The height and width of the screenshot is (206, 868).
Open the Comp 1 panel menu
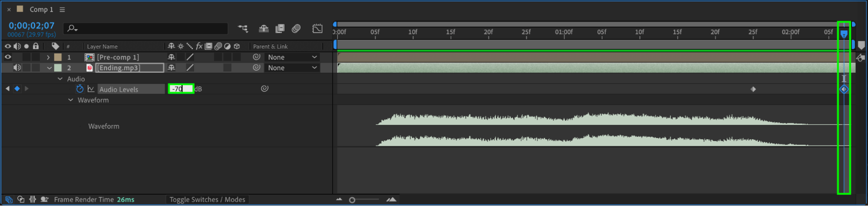[62, 10]
